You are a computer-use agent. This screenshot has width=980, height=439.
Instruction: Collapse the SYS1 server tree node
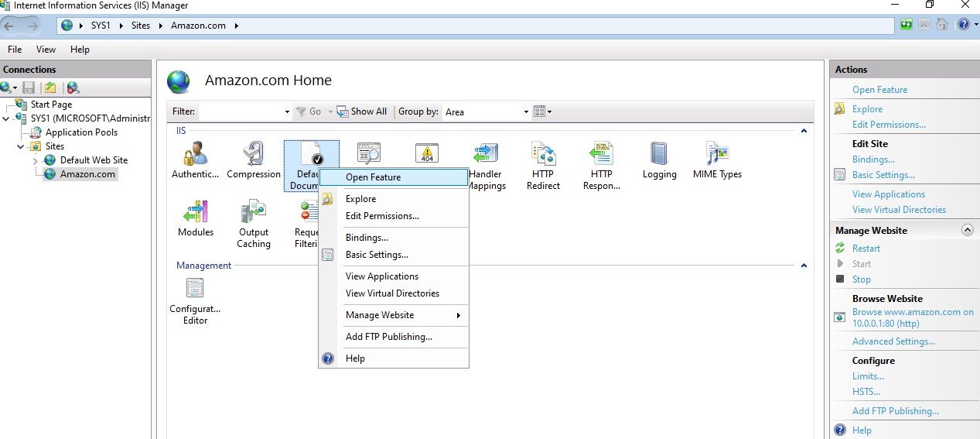pos(6,118)
